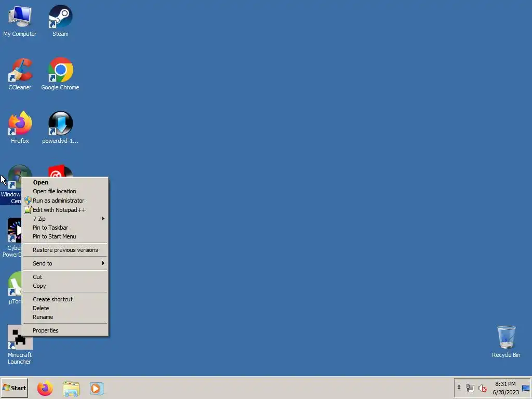Expand the Send to submenu
The height and width of the screenshot is (399, 532).
pos(65,263)
